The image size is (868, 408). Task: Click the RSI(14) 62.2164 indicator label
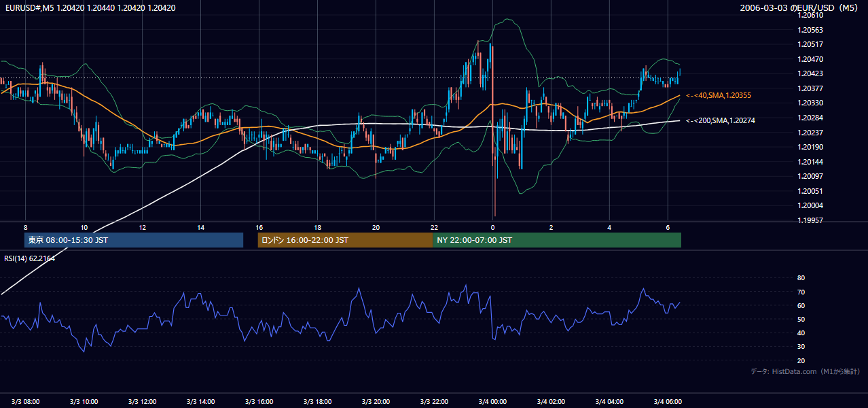coord(29,258)
